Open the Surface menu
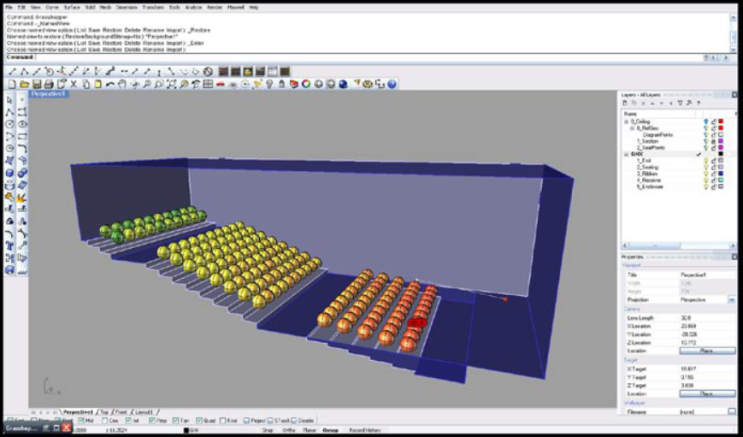Screen dimensions: 743x437 click(72, 8)
